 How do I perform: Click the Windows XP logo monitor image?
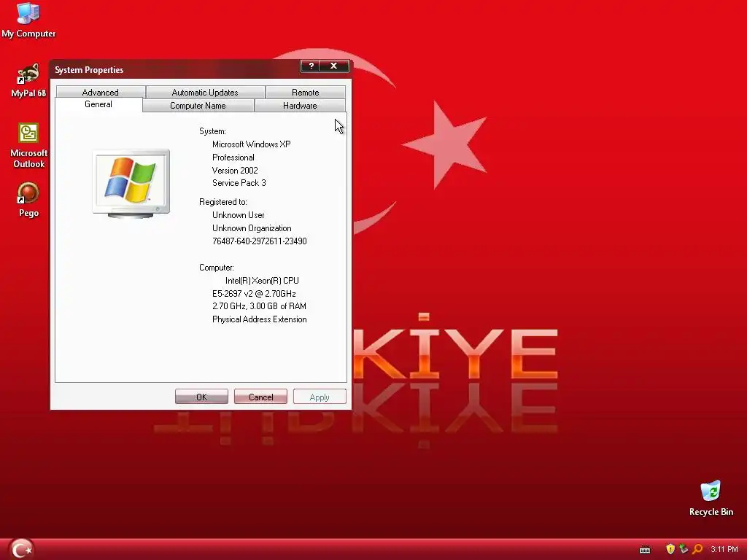pyautogui.click(x=131, y=183)
